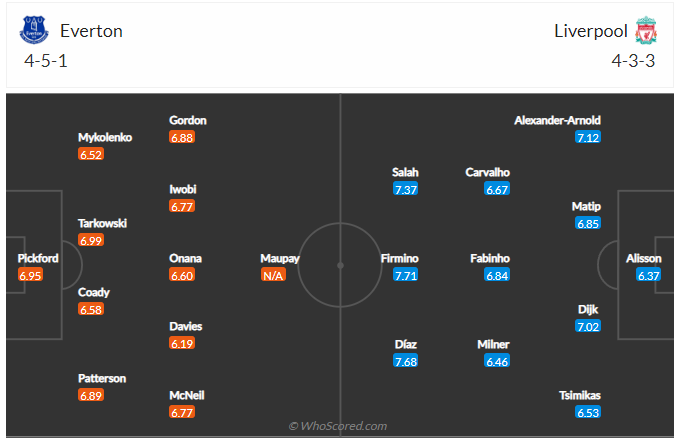Image resolution: width=675 pixels, height=438 pixels.
Task: Click the WhoScored.com watermark
Action: point(338,426)
